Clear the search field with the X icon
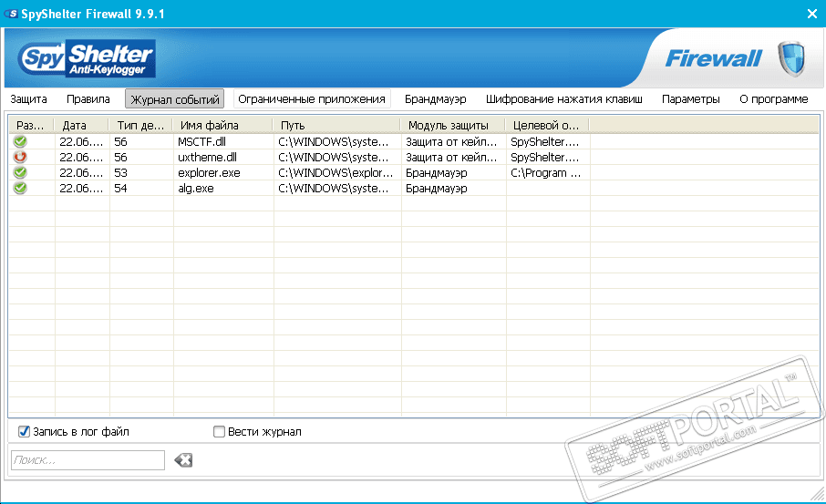The image size is (826, 504). click(183, 460)
